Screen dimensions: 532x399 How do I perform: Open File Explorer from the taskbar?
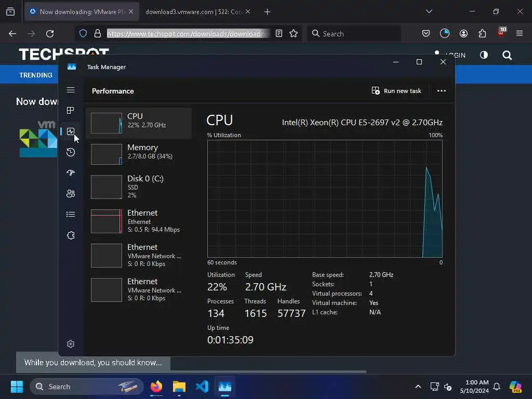[x=179, y=387]
